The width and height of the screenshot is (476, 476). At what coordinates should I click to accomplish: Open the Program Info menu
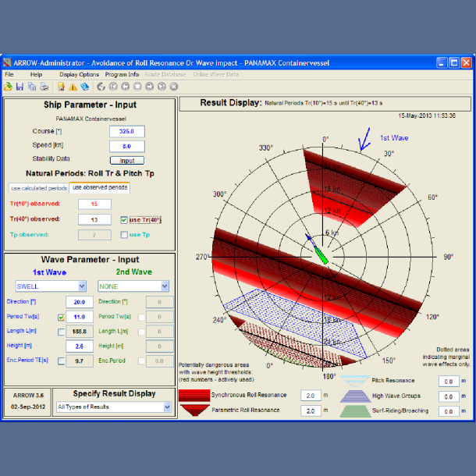point(121,74)
